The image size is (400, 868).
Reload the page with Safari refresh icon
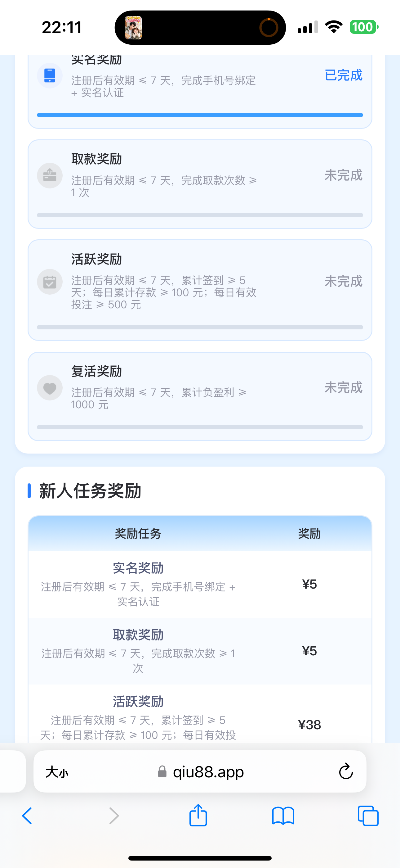coord(345,771)
